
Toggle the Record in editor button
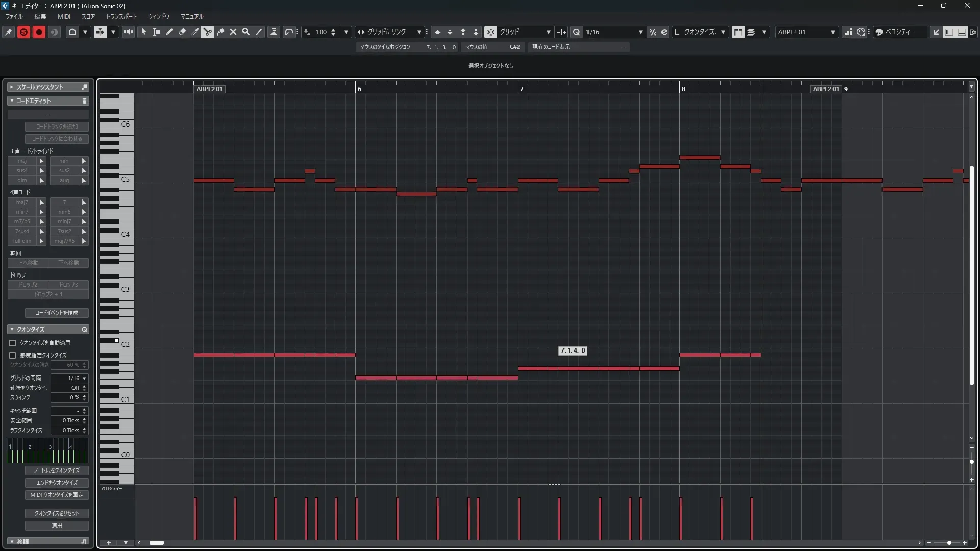click(39, 32)
